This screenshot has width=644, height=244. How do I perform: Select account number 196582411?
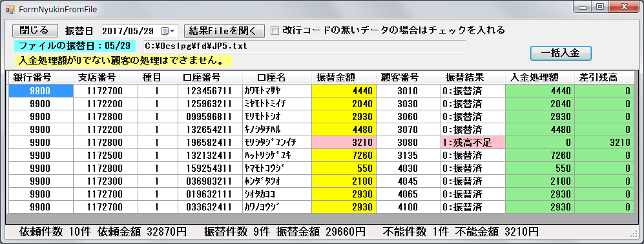[210, 143]
